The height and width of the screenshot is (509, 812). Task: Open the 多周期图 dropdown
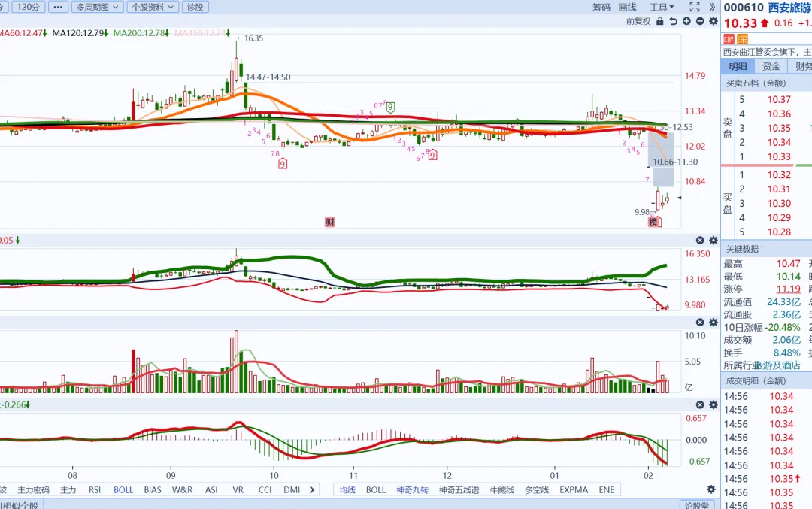pos(97,7)
